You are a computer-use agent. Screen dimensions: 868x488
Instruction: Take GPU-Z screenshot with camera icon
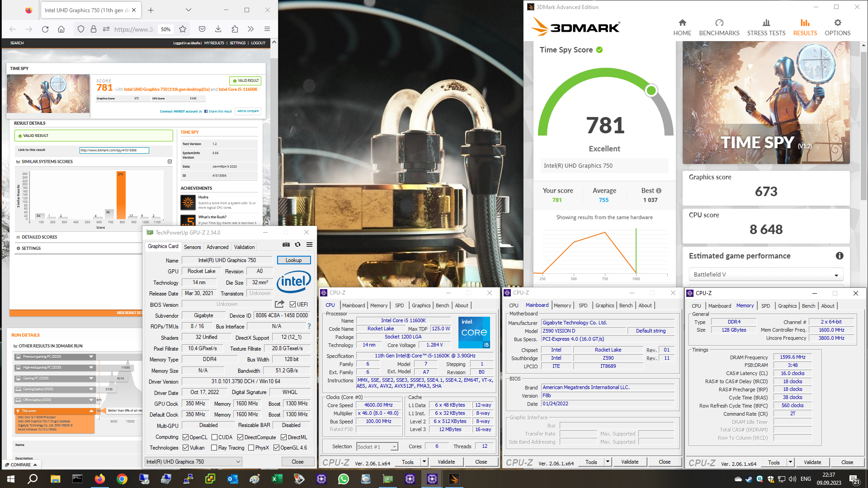point(286,244)
